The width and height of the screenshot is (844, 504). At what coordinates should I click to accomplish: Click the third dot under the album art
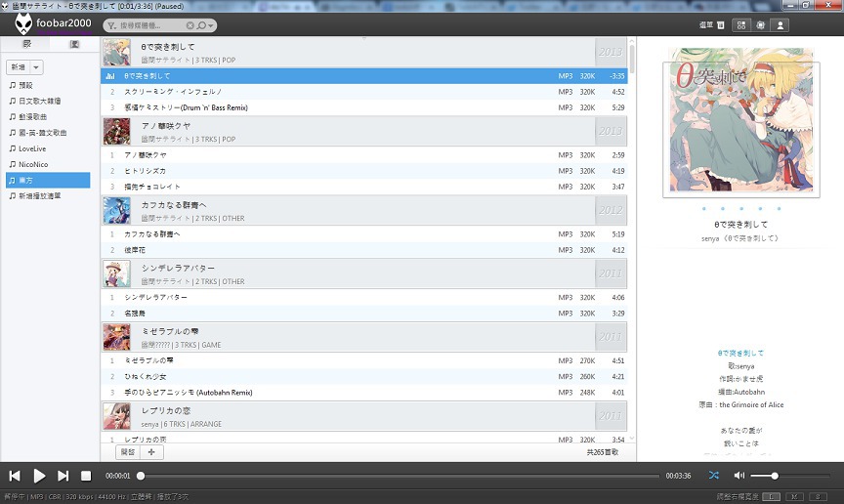[741, 208]
